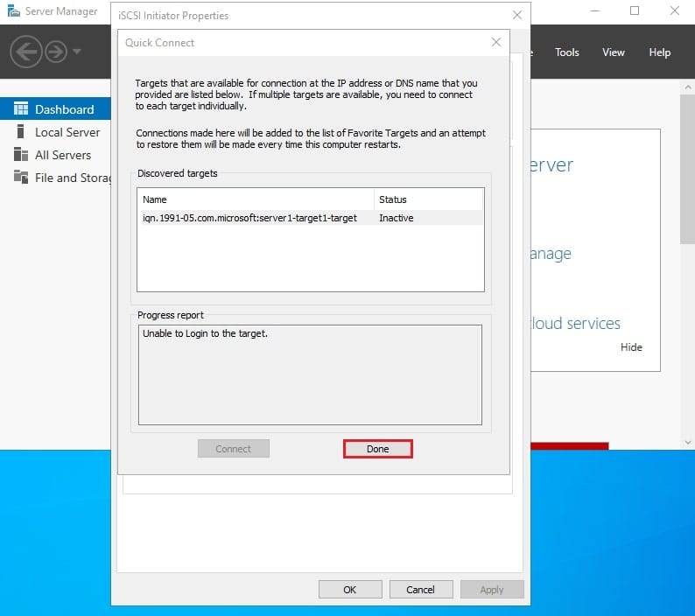Click the Server Manager forward arrow

click(56, 52)
